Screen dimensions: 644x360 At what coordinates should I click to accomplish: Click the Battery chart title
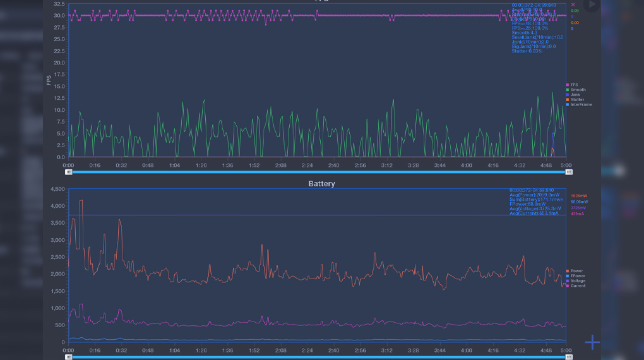point(321,184)
